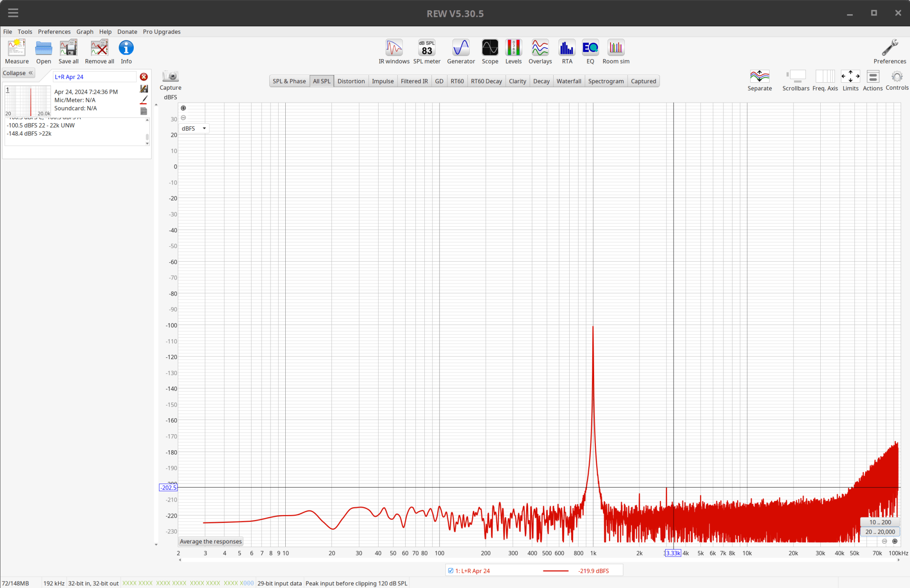The height and width of the screenshot is (588, 910).
Task: Open the Levels tool
Action: click(514, 52)
